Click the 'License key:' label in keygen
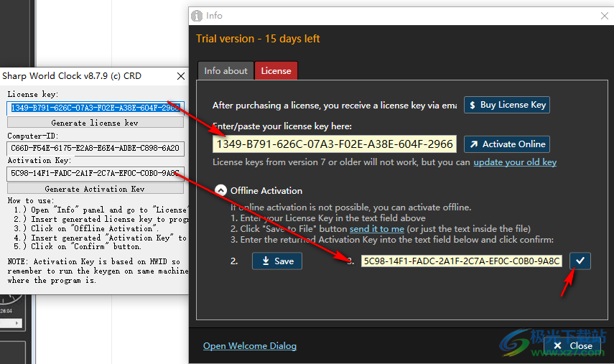Screen dimensions: 614x364 [x=33, y=94]
